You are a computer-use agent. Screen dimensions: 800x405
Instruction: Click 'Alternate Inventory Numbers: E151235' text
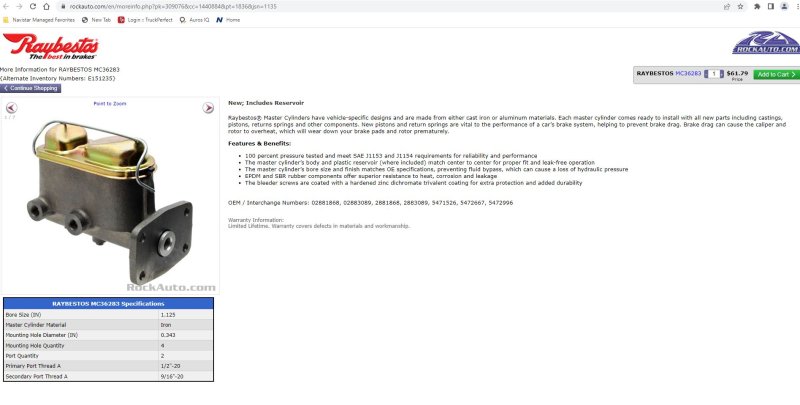58,79
